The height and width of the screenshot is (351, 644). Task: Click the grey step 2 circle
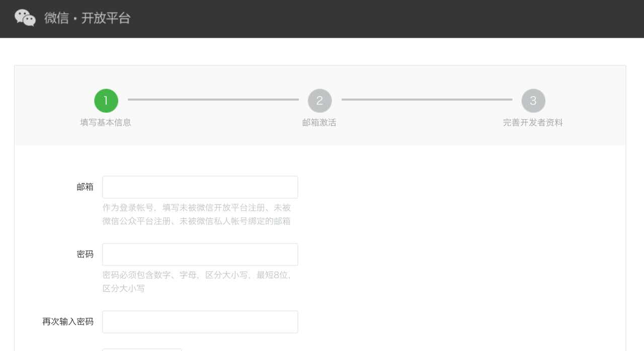click(319, 101)
